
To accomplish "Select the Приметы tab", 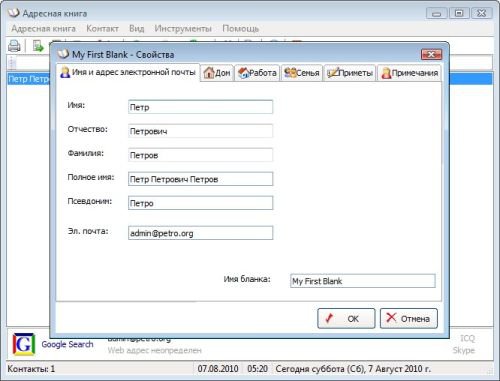I will 350,73.
